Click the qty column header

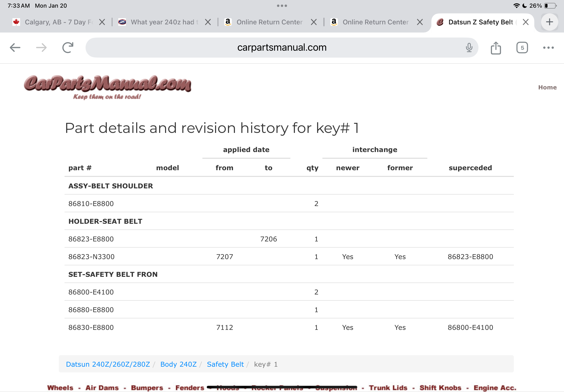pos(312,169)
